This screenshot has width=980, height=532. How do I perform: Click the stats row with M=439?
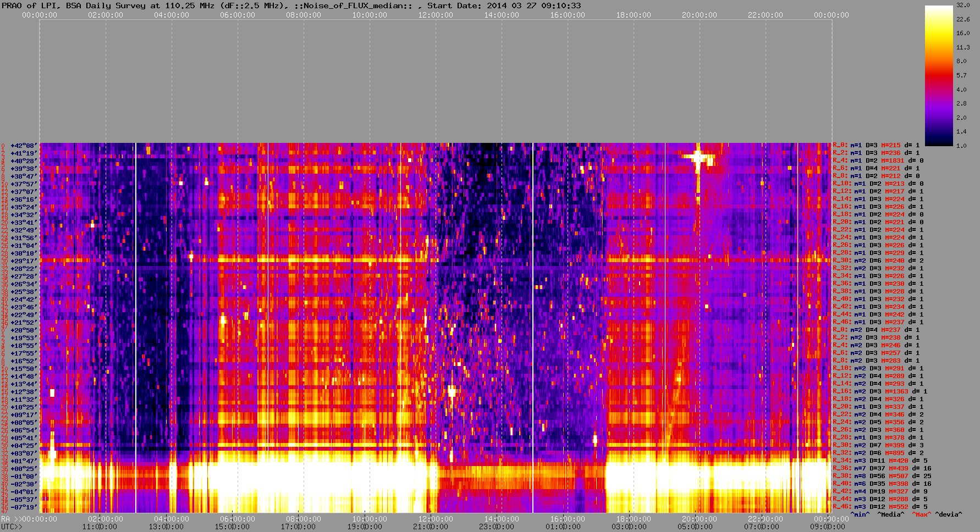click(x=882, y=469)
